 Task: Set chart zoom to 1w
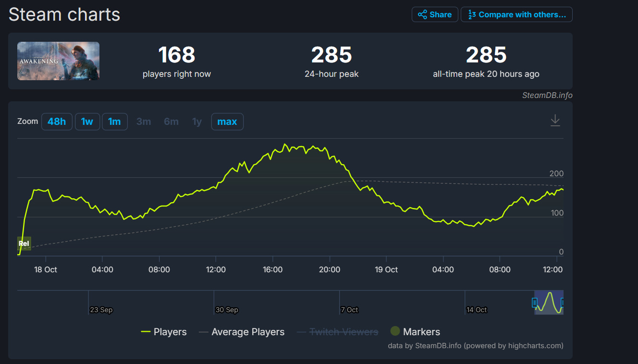pos(87,121)
